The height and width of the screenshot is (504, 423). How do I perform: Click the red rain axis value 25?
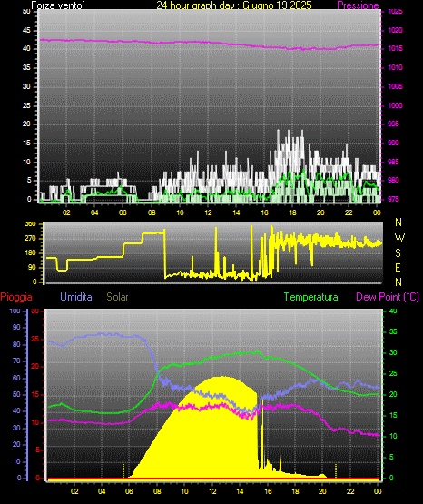[x=35, y=339]
